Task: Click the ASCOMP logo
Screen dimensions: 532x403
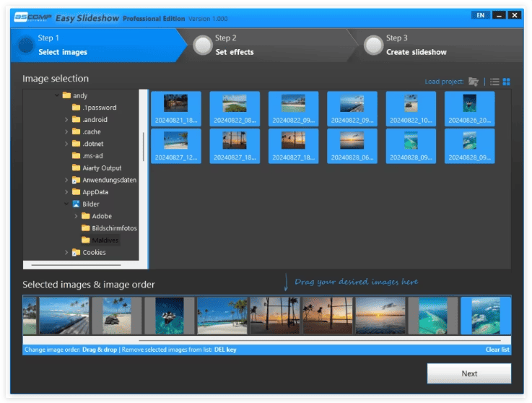Action: coord(32,17)
